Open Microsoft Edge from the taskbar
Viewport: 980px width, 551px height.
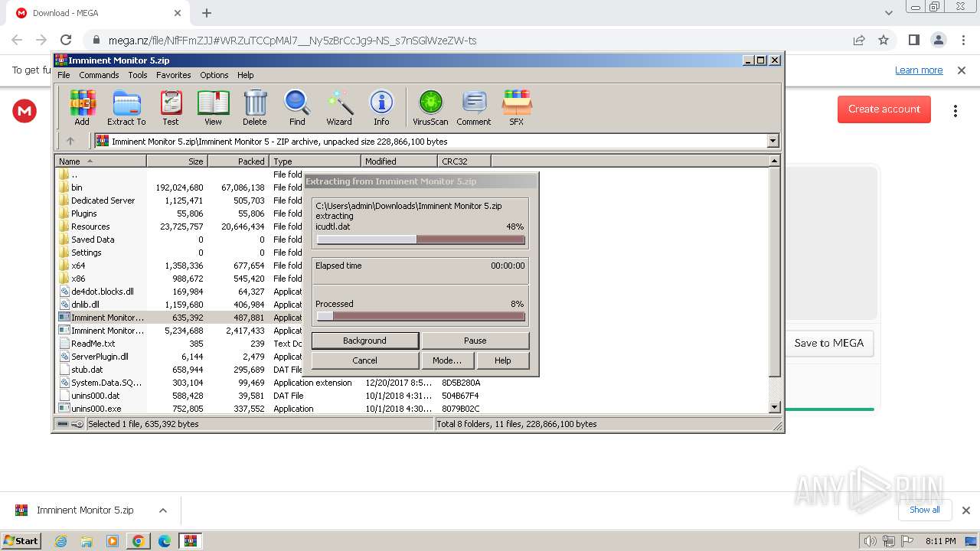point(165,541)
